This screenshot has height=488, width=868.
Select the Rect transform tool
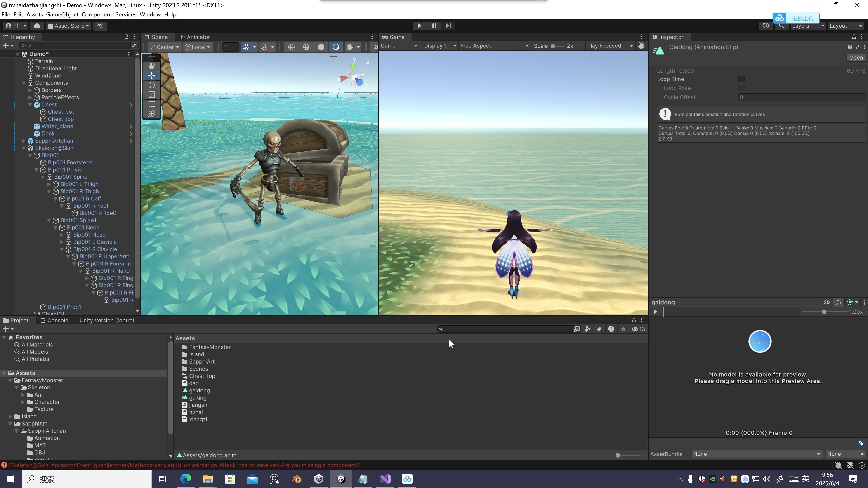click(152, 104)
